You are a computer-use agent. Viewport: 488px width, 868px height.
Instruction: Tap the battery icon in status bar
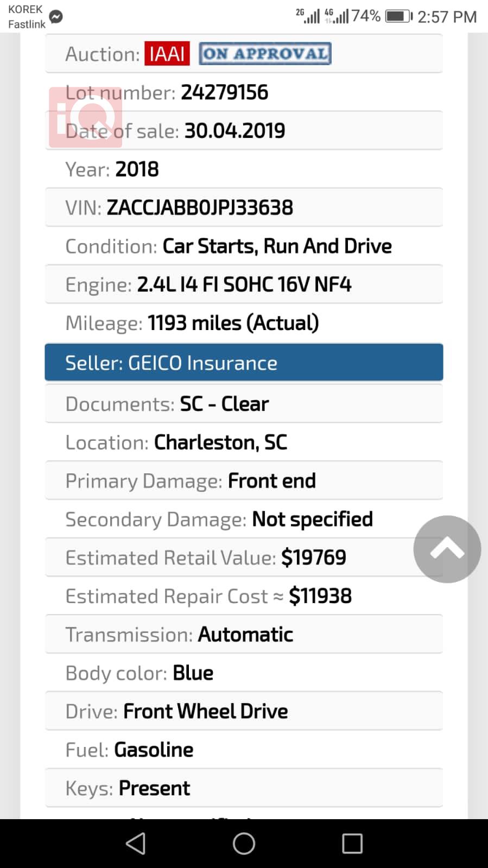point(399,16)
